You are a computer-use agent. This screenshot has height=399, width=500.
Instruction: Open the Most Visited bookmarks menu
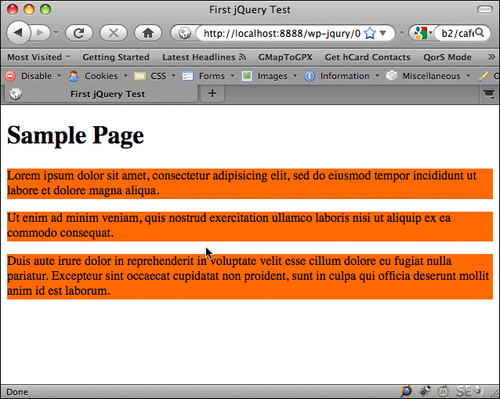point(38,57)
